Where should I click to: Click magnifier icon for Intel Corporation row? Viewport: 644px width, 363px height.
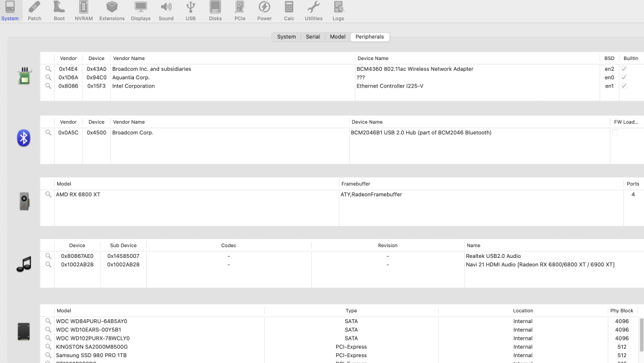pyautogui.click(x=48, y=86)
